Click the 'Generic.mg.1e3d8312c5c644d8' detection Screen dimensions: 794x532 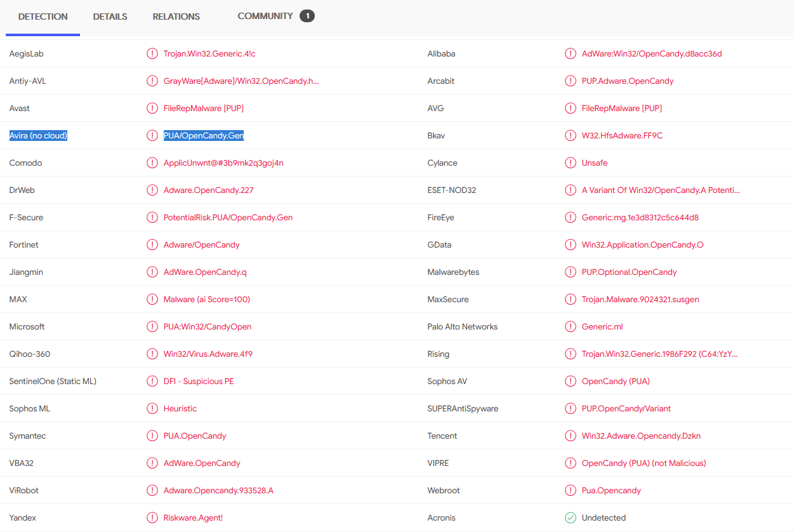(640, 218)
